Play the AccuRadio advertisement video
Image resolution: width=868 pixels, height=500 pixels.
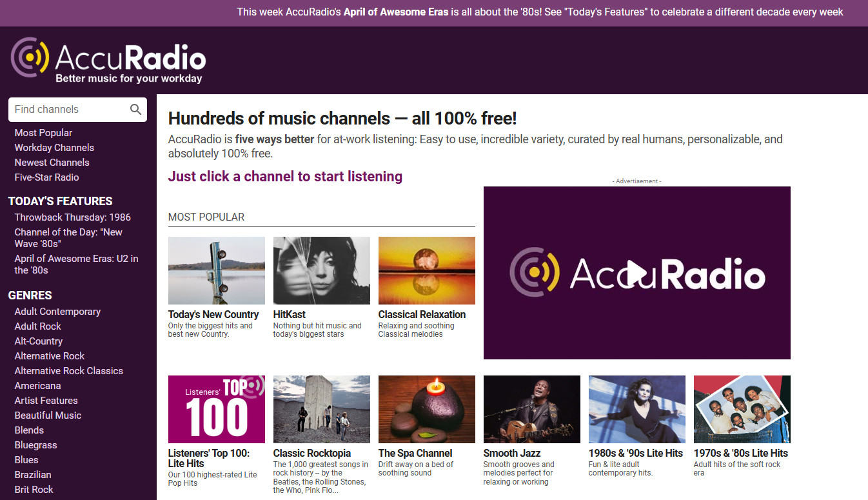point(636,273)
